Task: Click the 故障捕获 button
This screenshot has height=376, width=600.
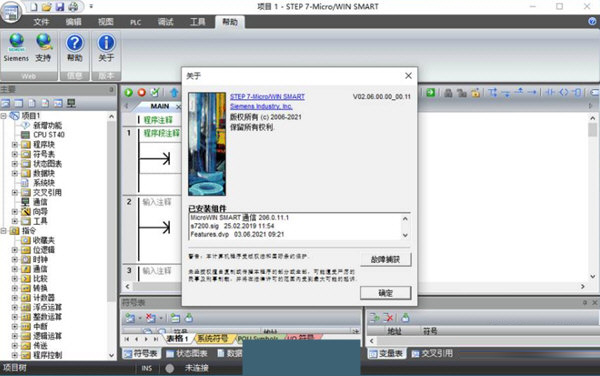Action: coord(385,259)
